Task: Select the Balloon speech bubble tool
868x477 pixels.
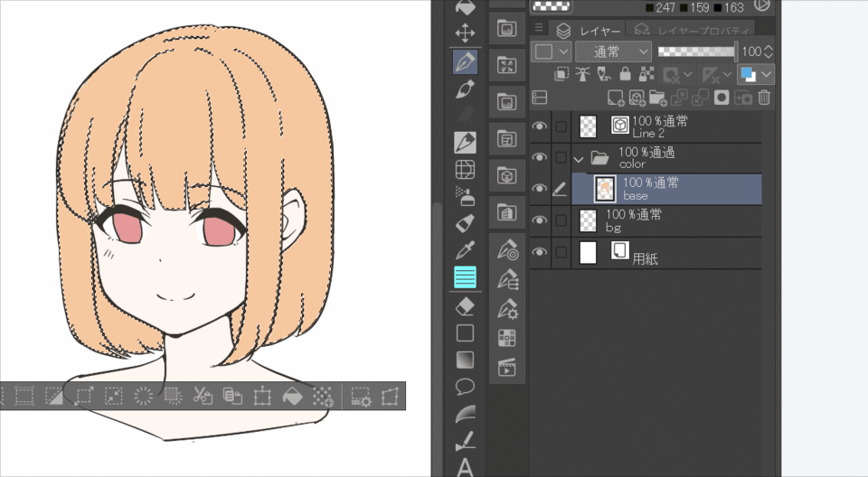Action: pyautogui.click(x=465, y=387)
